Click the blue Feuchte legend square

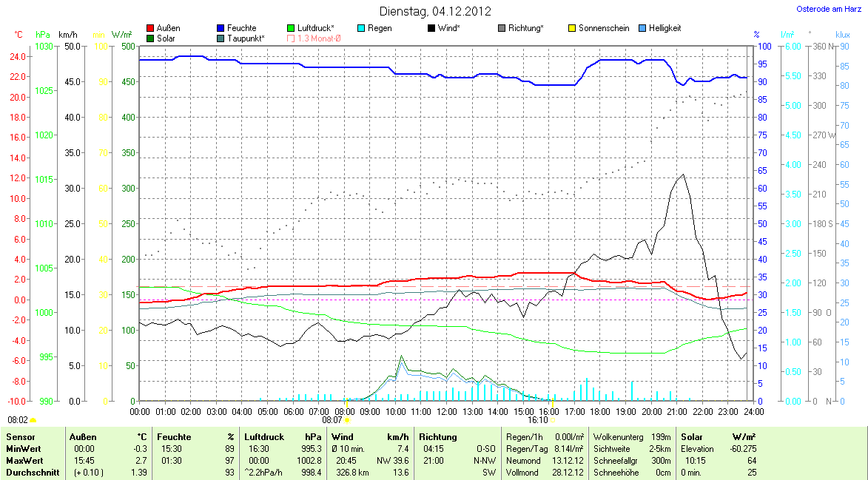point(221,28)
